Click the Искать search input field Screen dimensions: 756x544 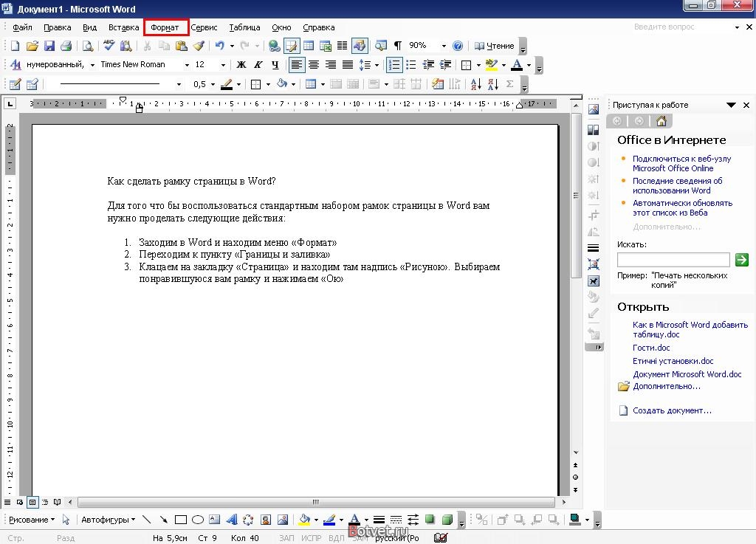click(x=673, y=260)
